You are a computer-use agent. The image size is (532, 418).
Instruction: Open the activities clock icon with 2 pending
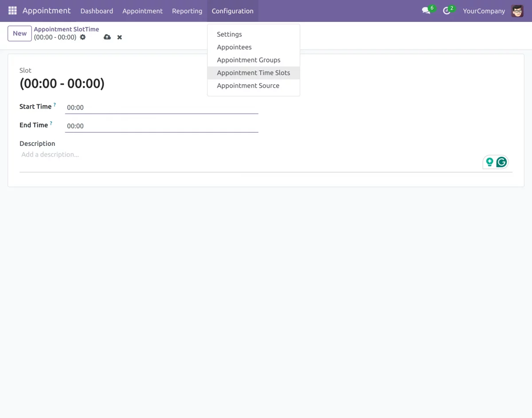(x=447, y=11)
